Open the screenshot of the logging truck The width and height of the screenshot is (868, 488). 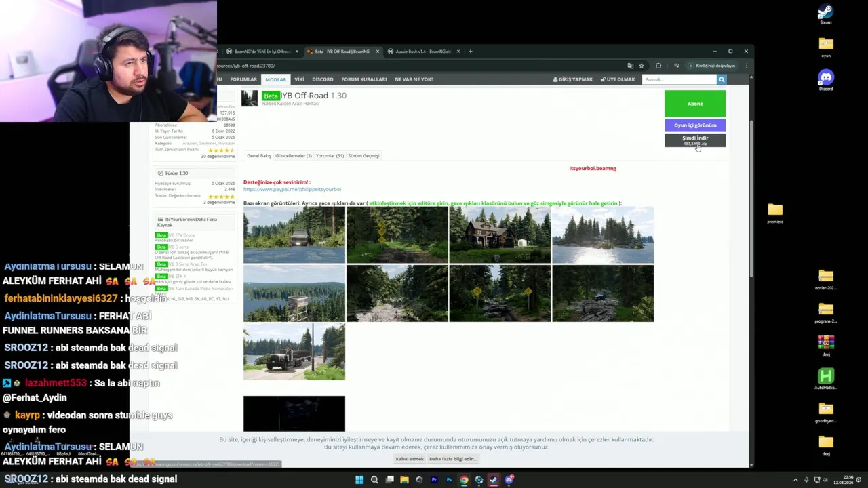294,352
